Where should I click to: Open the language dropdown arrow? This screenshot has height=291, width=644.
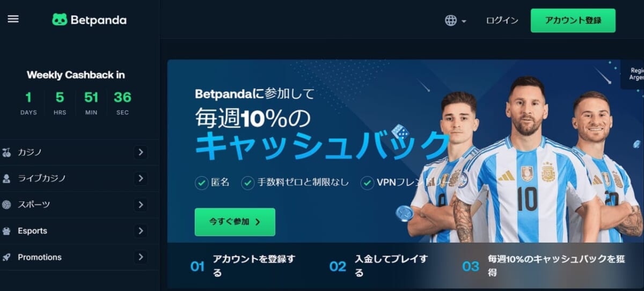(464, 21)
